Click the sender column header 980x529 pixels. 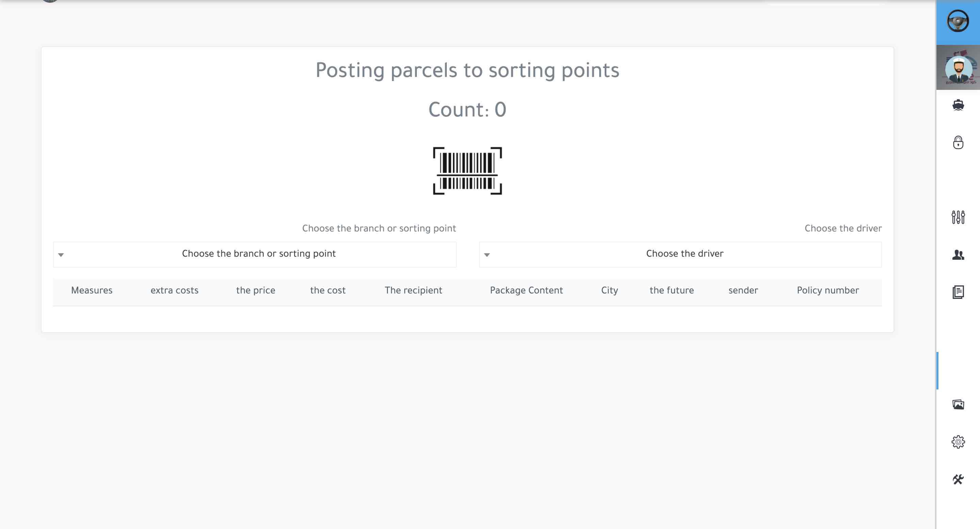tap(743, 291)
